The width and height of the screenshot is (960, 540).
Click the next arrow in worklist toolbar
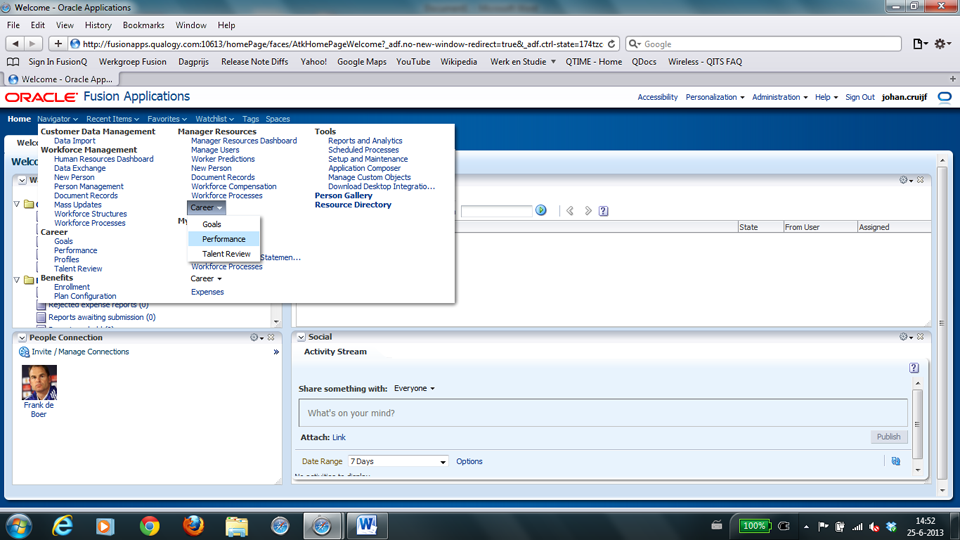click(588, 211)
